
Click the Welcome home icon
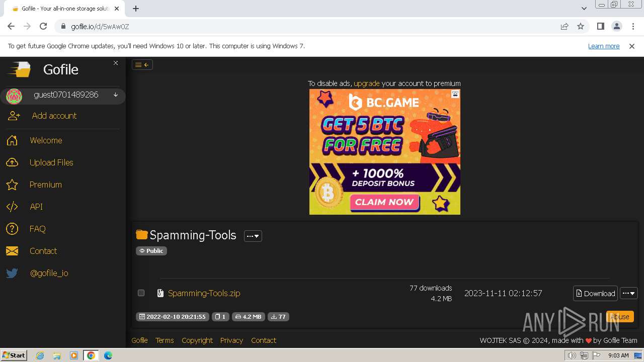pyautogui.click(x=12, y=140)
